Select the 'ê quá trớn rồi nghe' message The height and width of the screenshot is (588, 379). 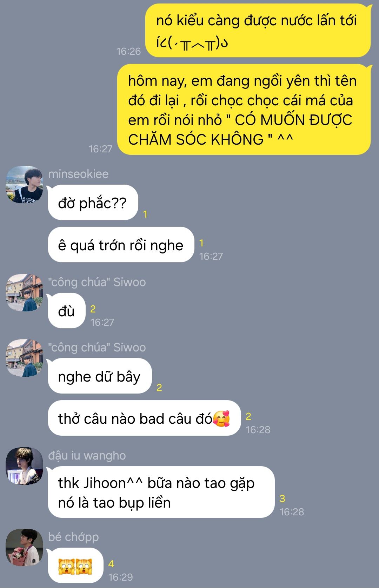tap(121, 245)
